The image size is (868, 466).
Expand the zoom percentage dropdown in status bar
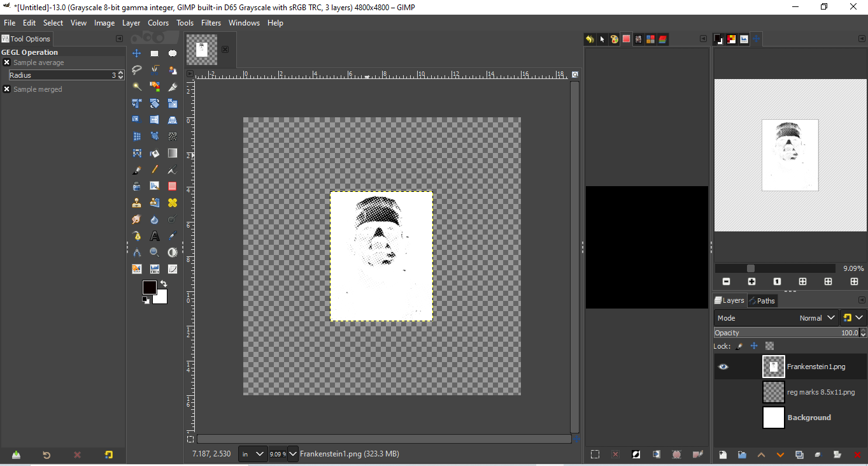tap(293, 454)
